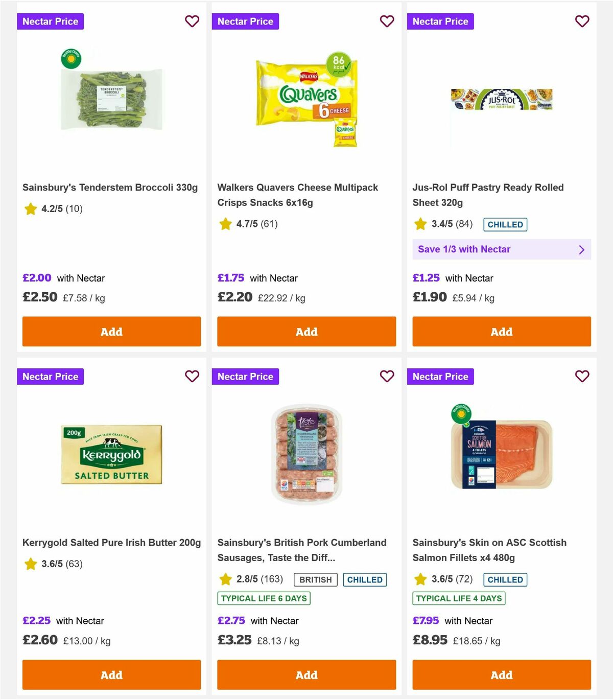
Task: Click the heart icon on Jus-Rol Puff Pastry
Action: pyautogui.click(x=582, y=21)
